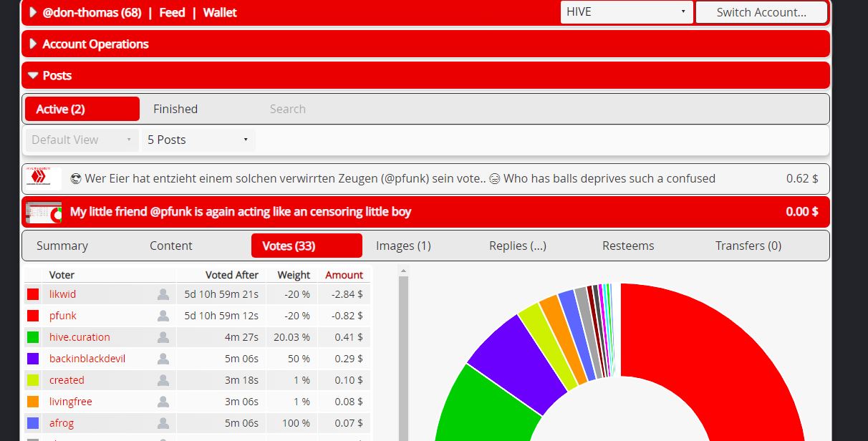Click the person icon in the created row
Viewport: 868px width, 441px height.
tap(163, 380)
